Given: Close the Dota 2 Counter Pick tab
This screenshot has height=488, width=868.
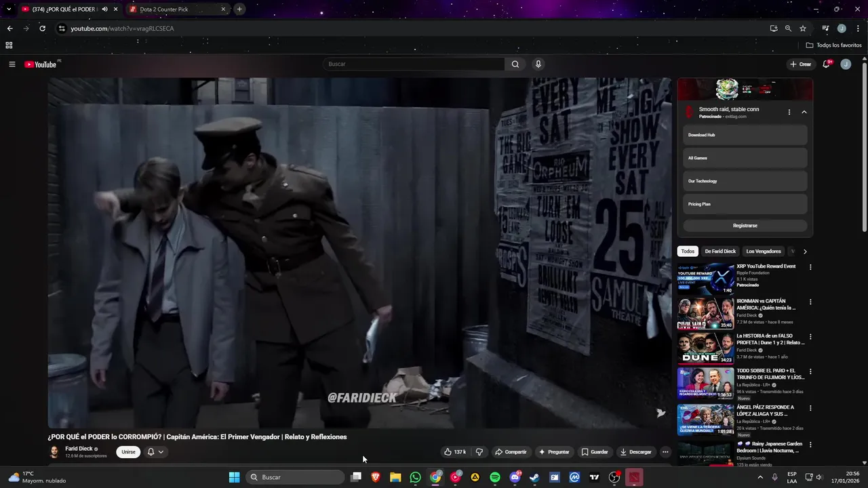Looking at the screenshot, I should [223, 9].
